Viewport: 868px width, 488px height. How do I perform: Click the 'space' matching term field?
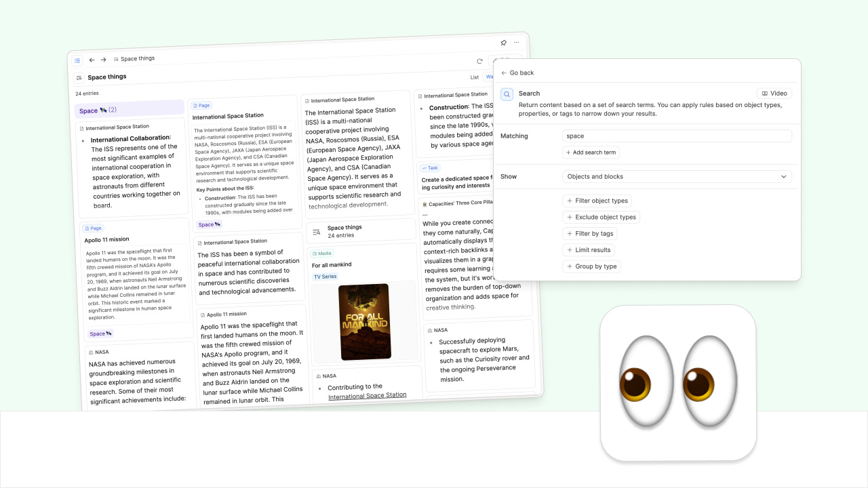(677, 136)
